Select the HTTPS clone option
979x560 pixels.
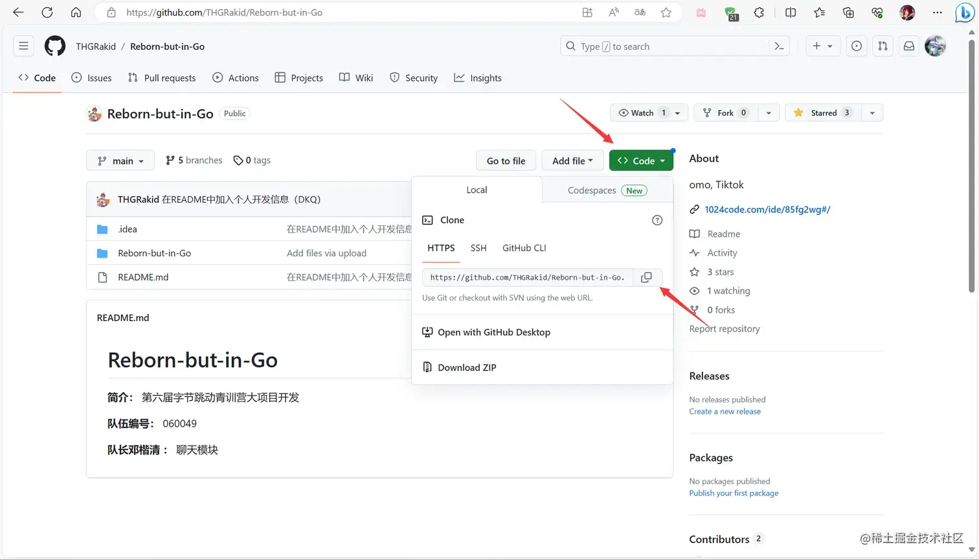click(441, 248)
